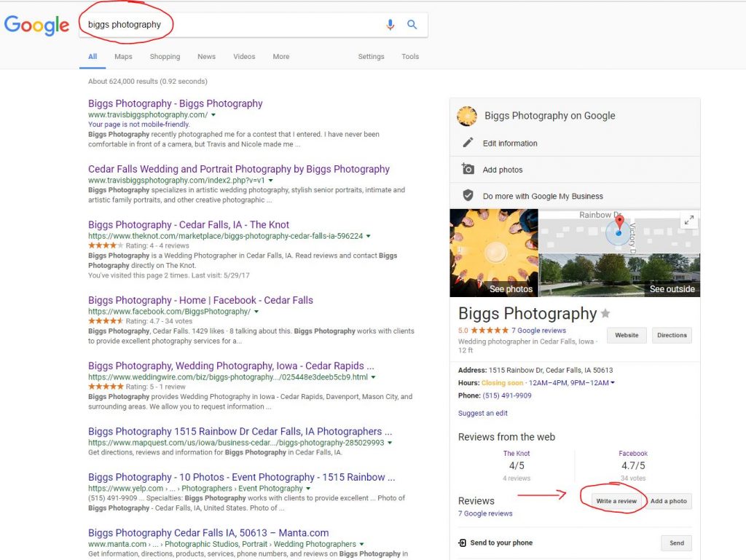
Task: Open dropdown arrow beside yelp.com URL
Action: click(308, 489)
